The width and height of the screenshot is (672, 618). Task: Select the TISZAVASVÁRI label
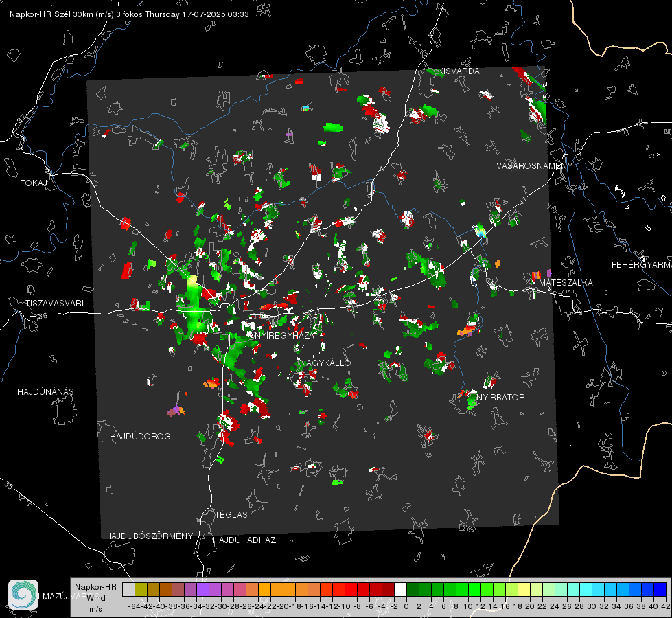point(54,304)
